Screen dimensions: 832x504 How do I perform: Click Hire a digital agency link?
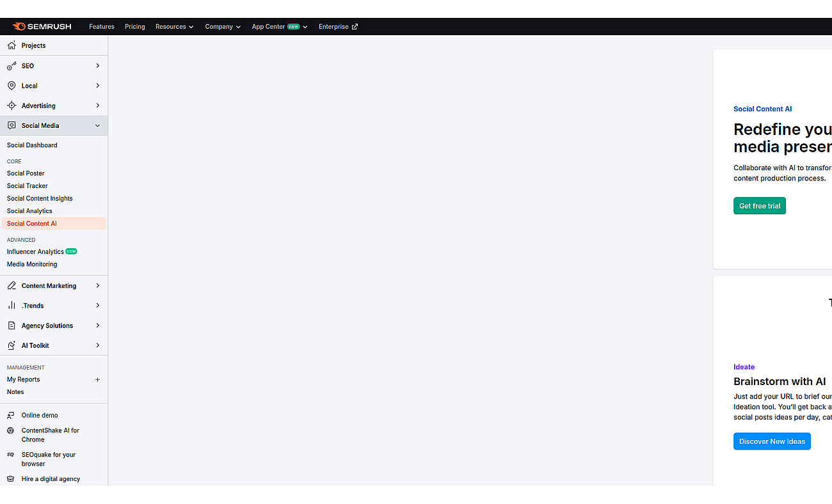[51, 479]
